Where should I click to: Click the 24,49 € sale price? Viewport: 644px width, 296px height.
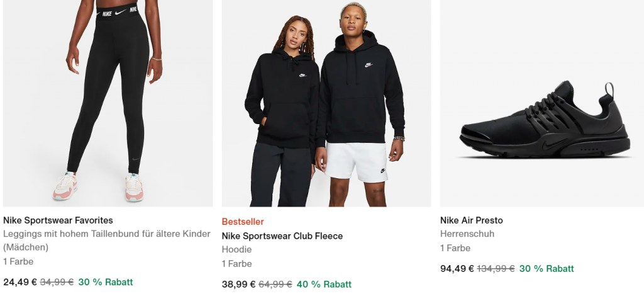(x=20, y=282)
